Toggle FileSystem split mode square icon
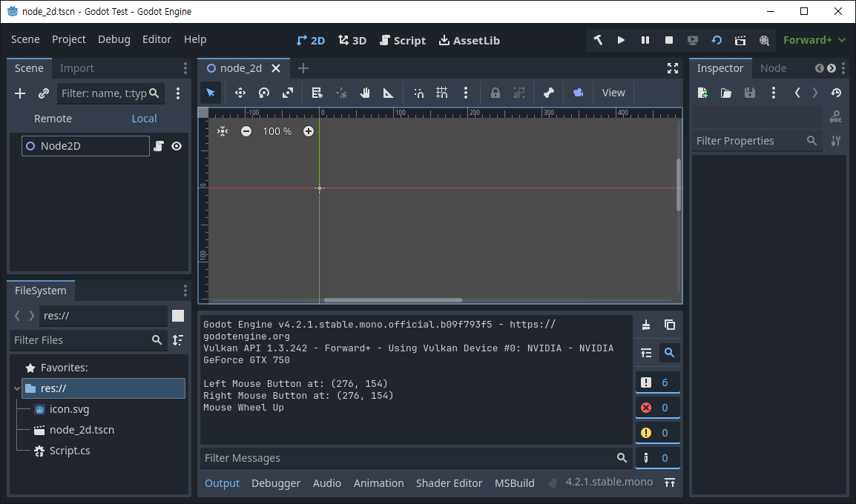This screenshot has height=504, width=856. click(178, 316)
